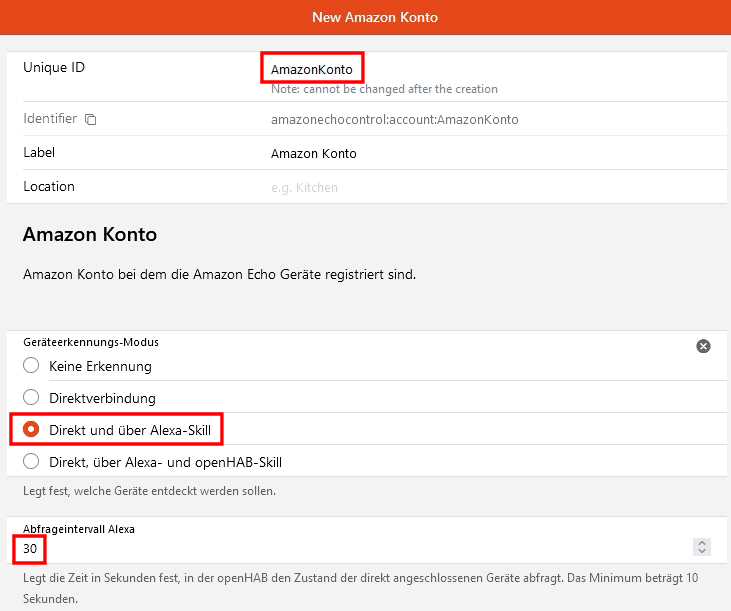The image size is (731, 611).
Task: Click the Amazon Konto section heading
Action: pos(90,234)
